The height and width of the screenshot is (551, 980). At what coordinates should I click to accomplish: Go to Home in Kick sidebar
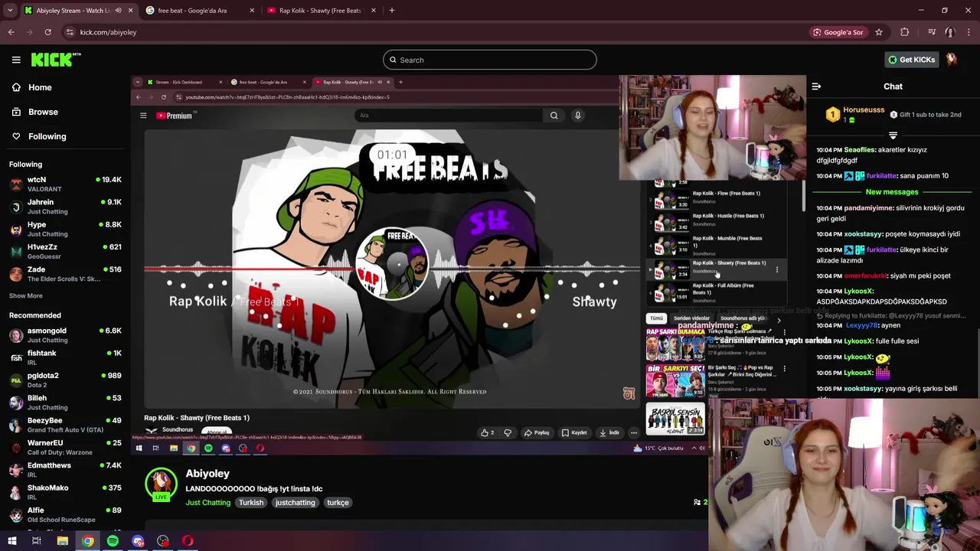coord(40,87)
